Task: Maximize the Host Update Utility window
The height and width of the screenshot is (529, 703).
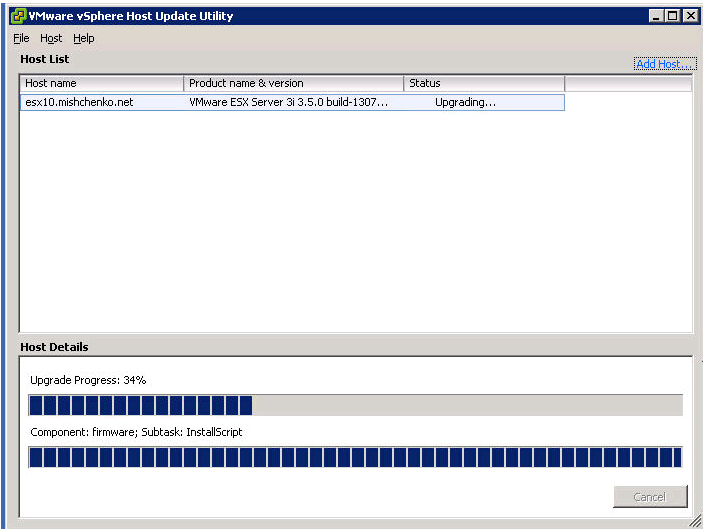Action: pyautogui.click(x=673, y=16)
